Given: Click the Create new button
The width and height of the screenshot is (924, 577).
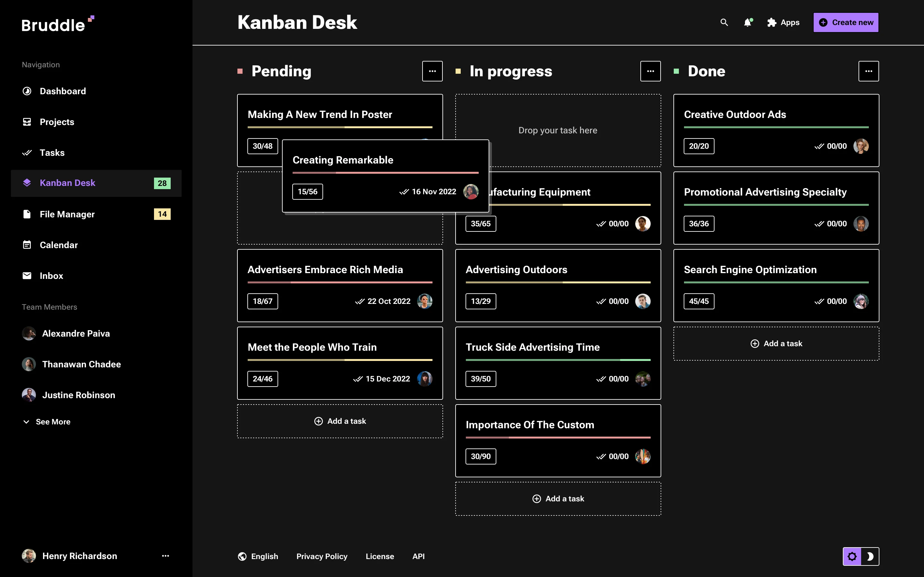Looking at the screenshot, I should (846, 22).
